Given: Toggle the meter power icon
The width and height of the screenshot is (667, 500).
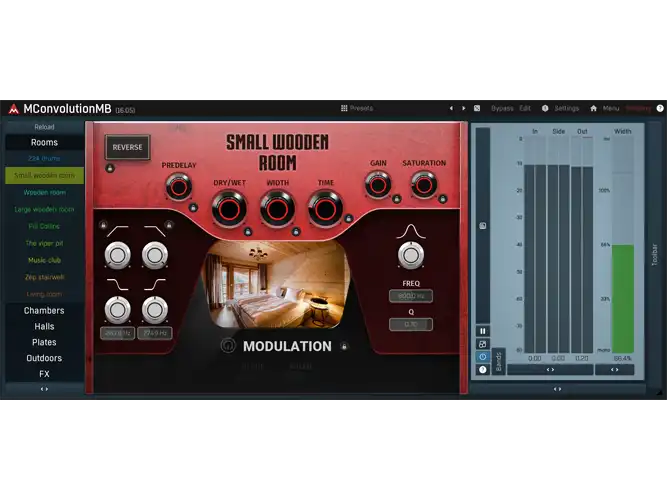Looking at the screenshot, I should pos(483,357).
